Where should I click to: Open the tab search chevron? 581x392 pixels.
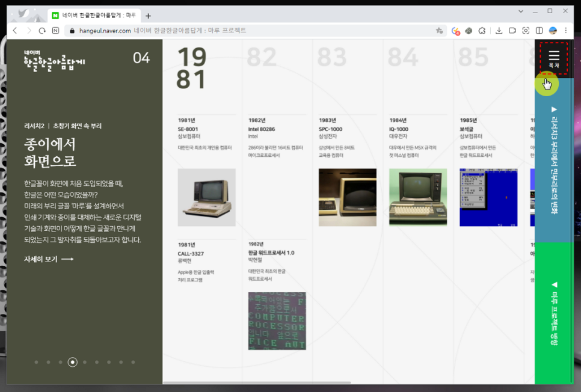pos(521,11)
